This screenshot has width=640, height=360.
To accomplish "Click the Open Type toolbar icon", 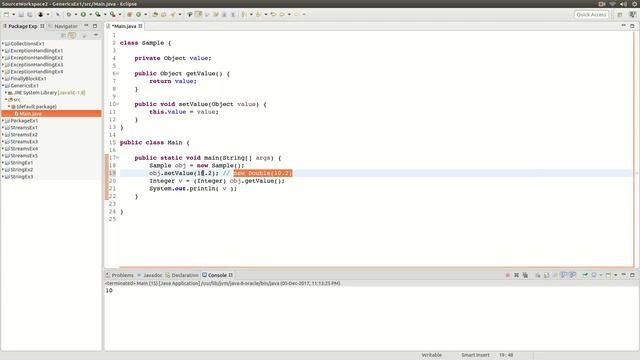I will click(x=155, y=14).
